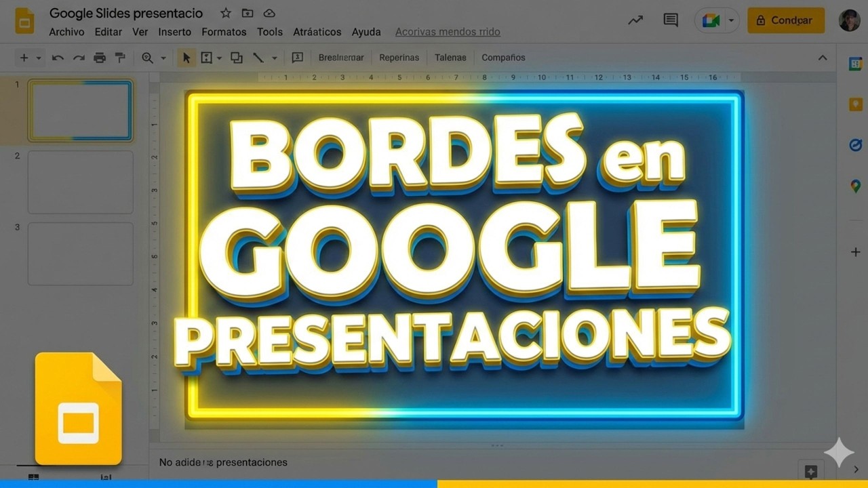This screenshot has width=868, height=488.
Task: Expand the Meet options dropdown arrow
Action: [731, 20]
